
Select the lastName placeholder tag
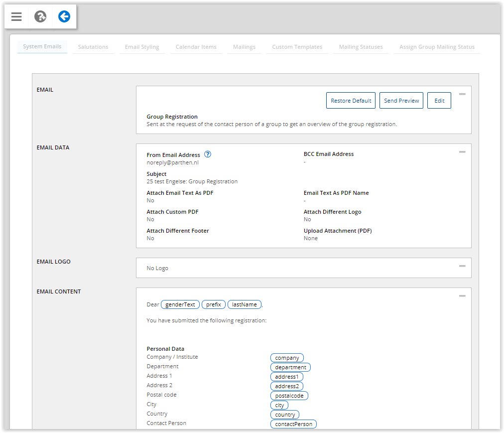point(245,304)
